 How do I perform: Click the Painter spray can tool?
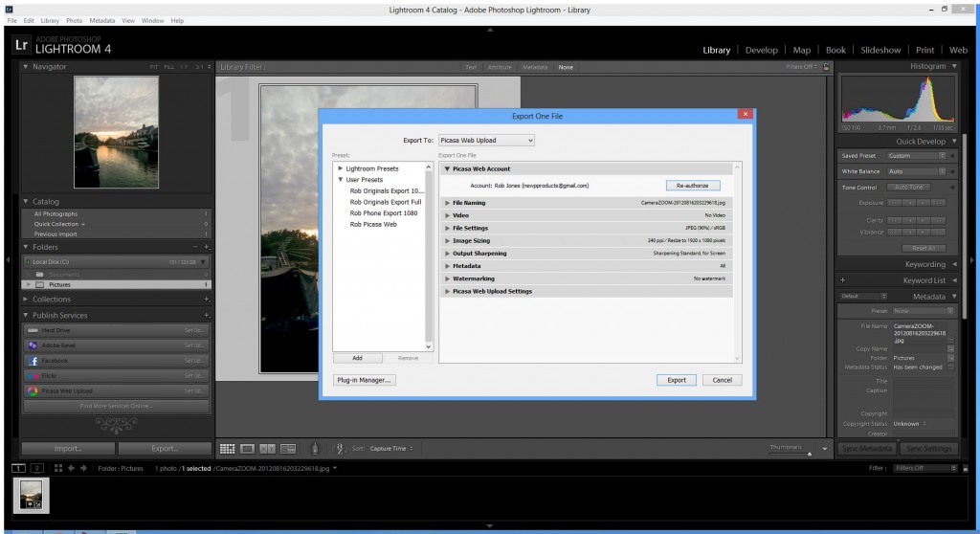point(315,448)
